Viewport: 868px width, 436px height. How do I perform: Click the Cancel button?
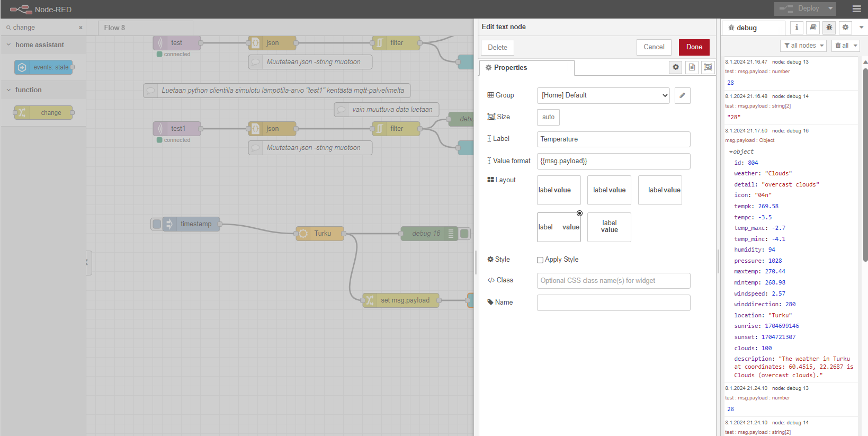(654, 47)
